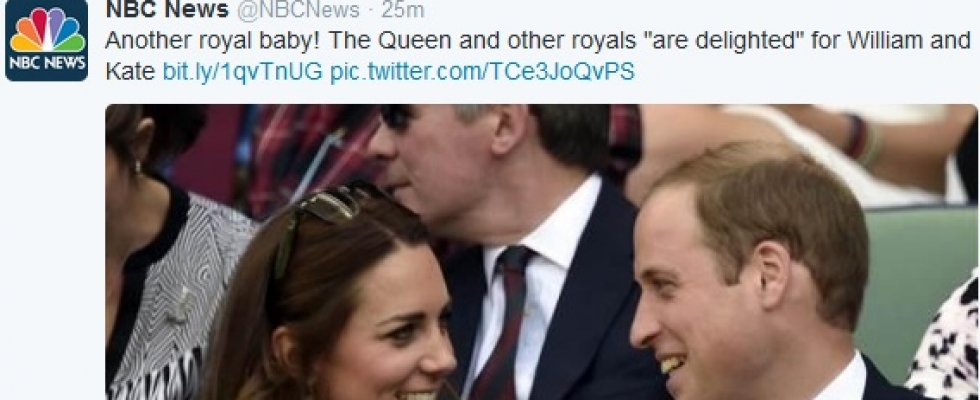Expand the attached tweet photo
This screenshot has height=400, width=980.
(x=541, y=252)
